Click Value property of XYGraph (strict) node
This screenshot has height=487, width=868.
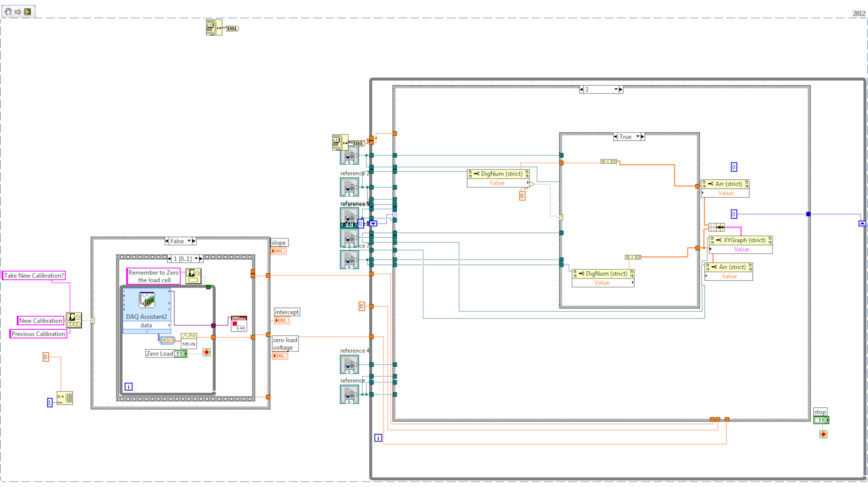pyautogui.click(x=741, y=249)
